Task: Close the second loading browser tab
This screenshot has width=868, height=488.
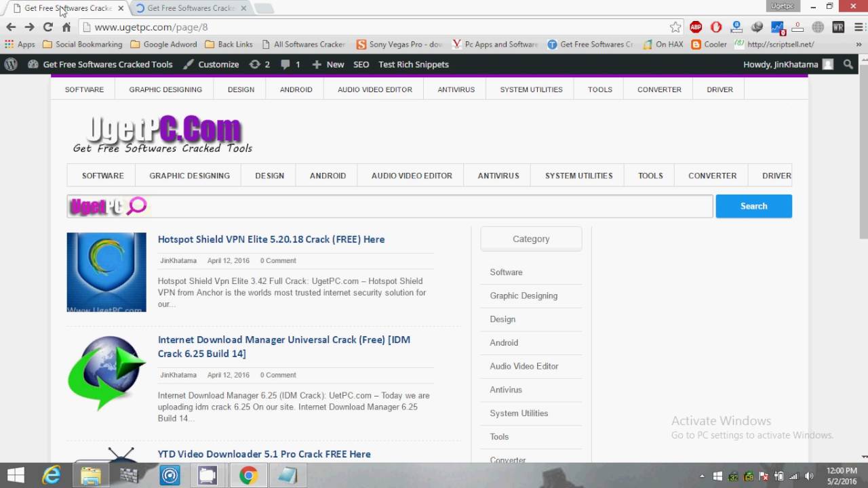Action: [x=243, y=8]
